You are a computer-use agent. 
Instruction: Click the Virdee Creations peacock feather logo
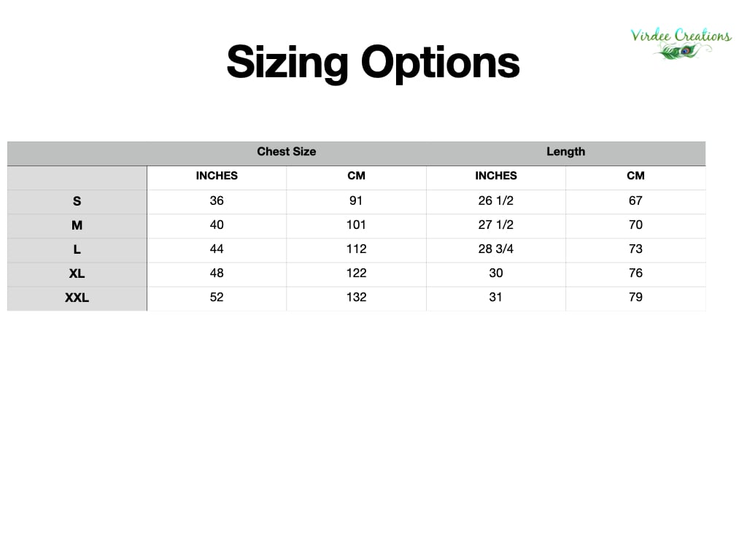click(680, 44)
